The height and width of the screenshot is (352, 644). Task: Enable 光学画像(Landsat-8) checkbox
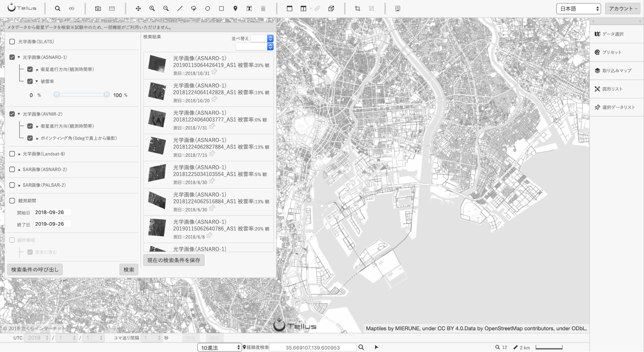(x=12, y=154)
